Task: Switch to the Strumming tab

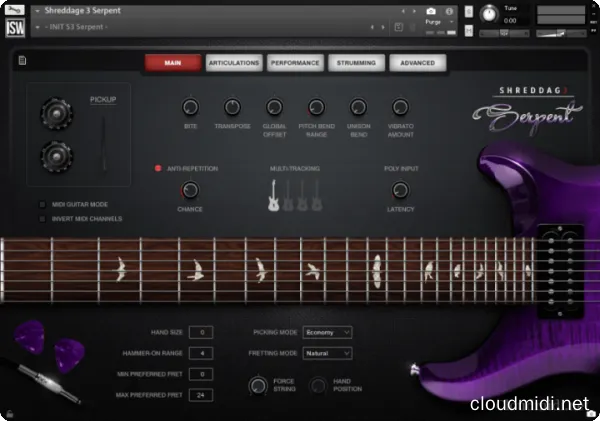Action: (x=356, y=63)
